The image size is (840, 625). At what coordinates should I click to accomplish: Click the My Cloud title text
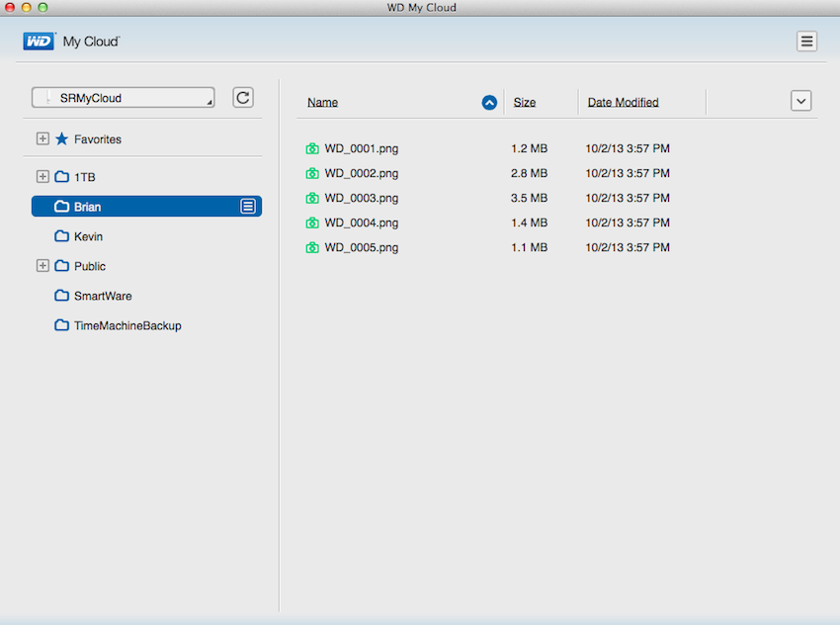coord(91,42)
